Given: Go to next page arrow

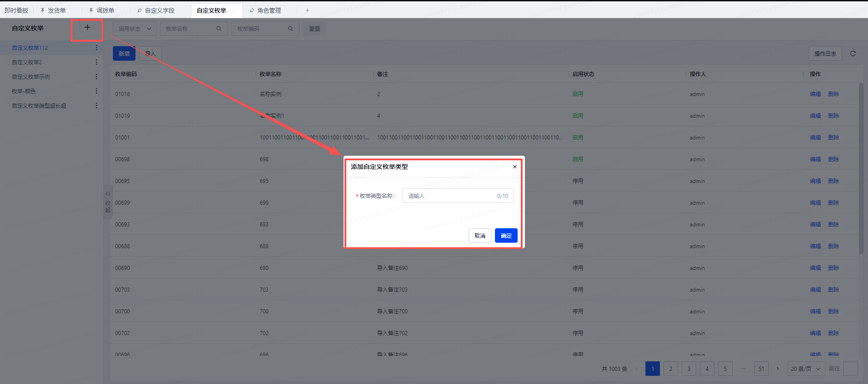Looking at the screenshot, I should pos(778,369).
